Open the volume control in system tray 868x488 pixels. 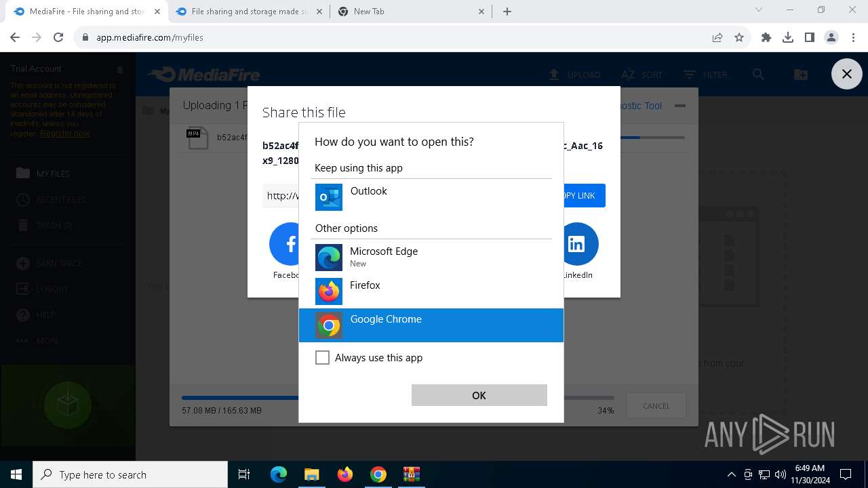tap(780, 474)
